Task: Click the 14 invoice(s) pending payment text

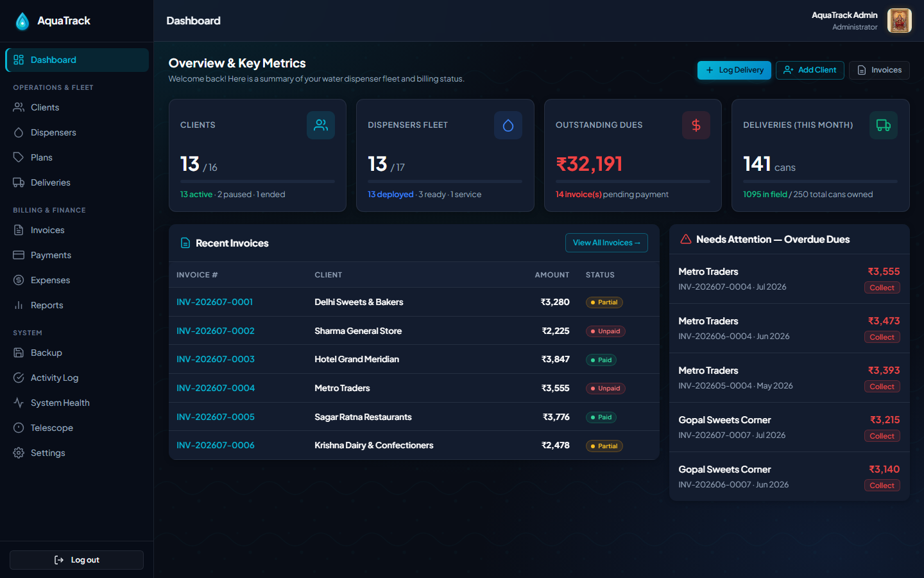Action: [612, 194]
